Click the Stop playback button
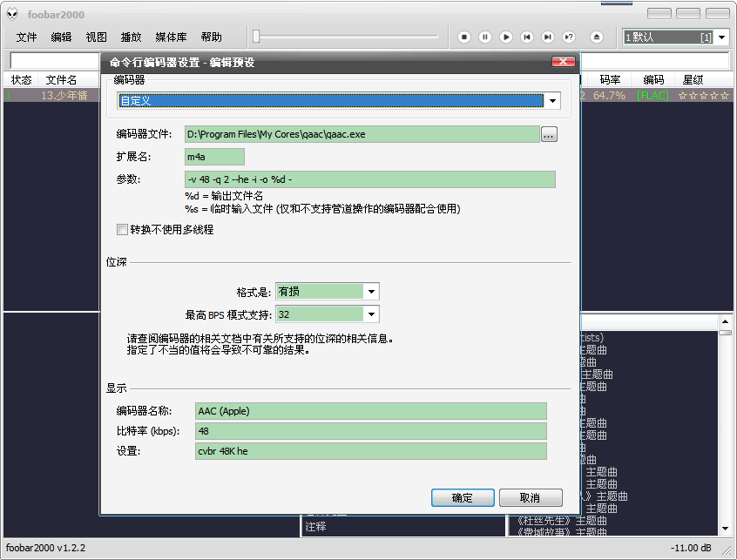737x560 pixels. pos(464,37)
